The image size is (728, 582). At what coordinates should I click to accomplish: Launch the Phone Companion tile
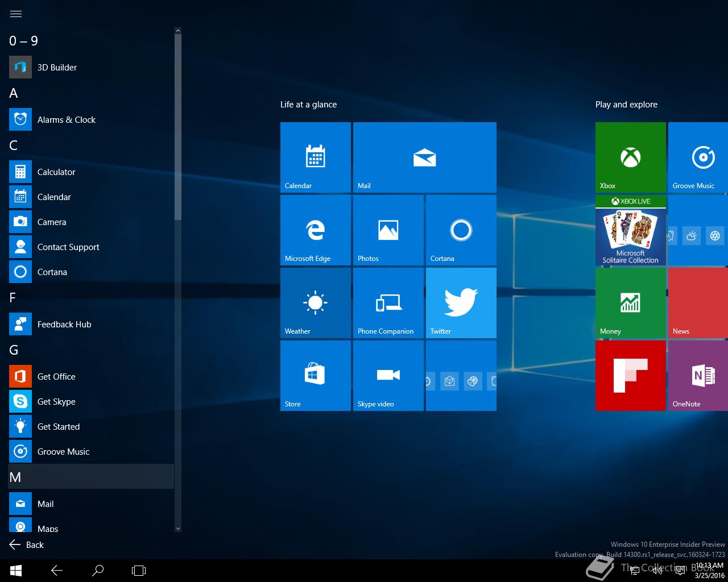click(388, 303)
